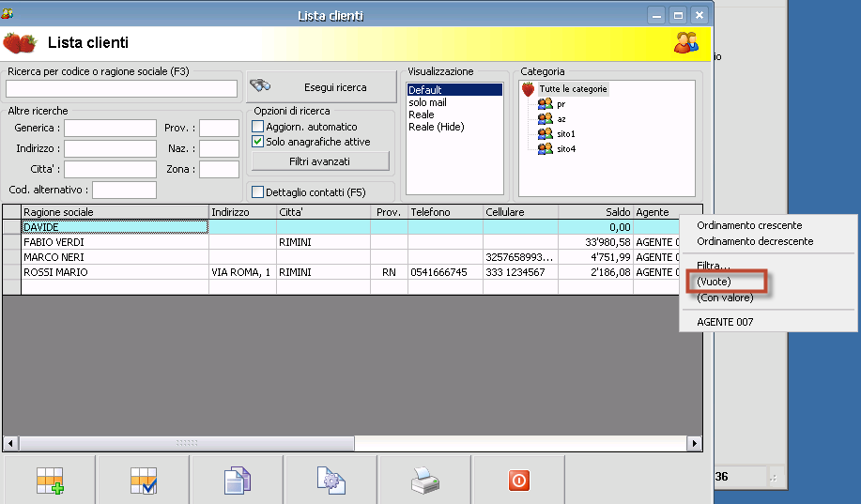Click the Citta' column header
The width and height of the screenshot is (861, 504).
click(x=323, y=212)
